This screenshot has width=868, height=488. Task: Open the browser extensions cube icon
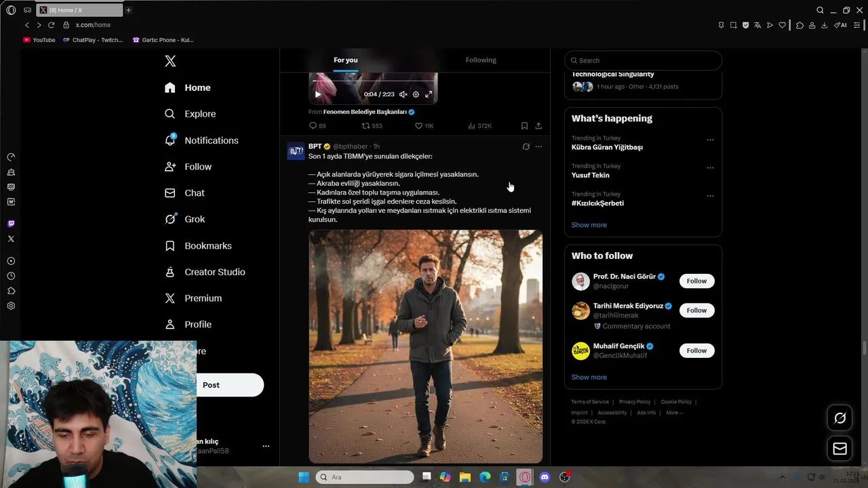pyautogui.click(x=800, y=25)
